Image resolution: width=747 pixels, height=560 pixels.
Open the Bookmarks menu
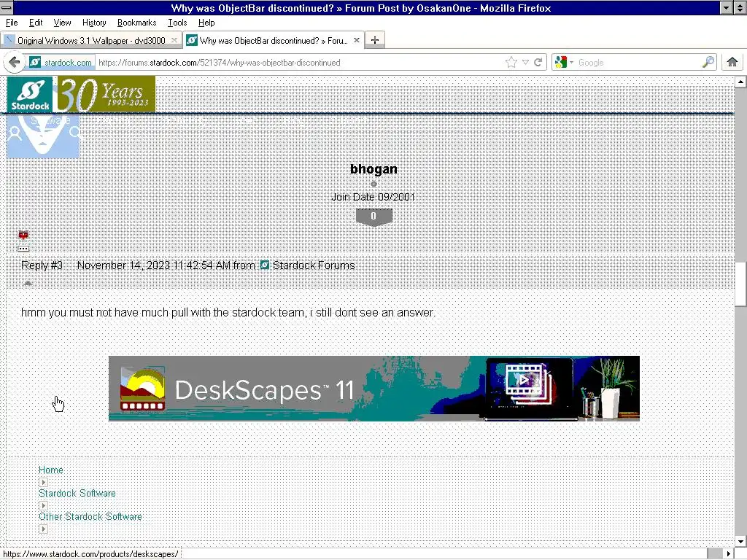point(136,23)
